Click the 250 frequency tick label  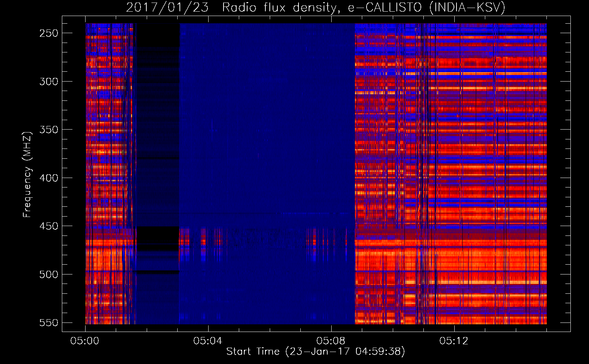[x=49, y=33]
